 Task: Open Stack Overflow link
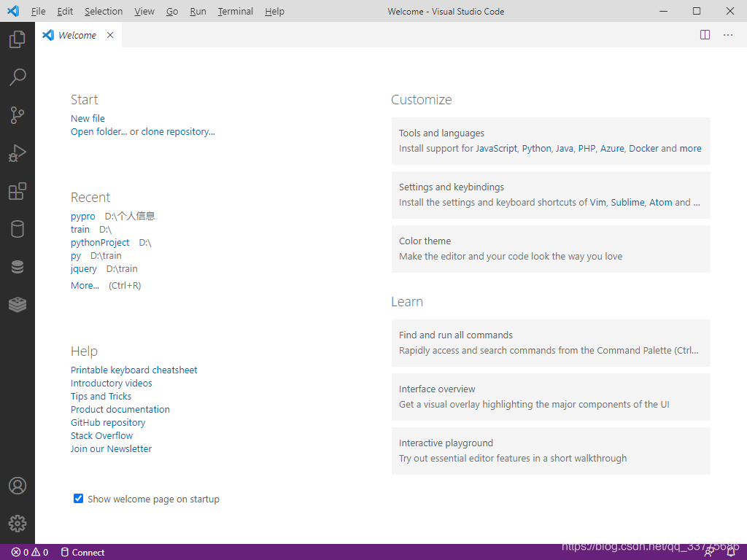click(102, 436)
